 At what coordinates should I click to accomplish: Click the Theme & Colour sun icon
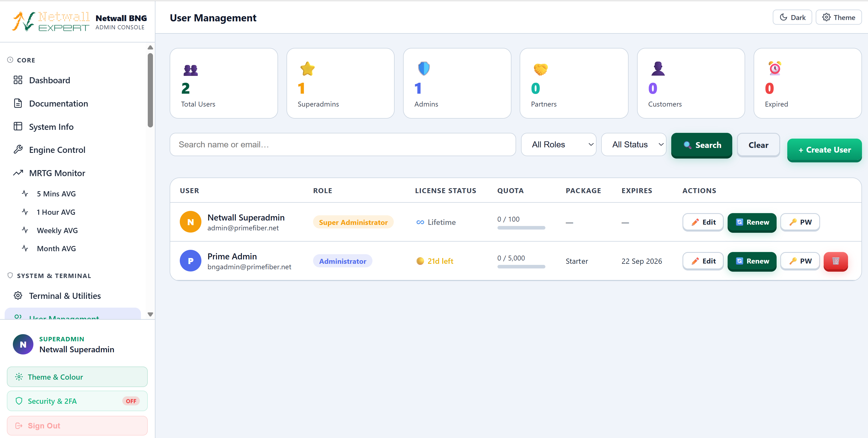coord(19,377)
